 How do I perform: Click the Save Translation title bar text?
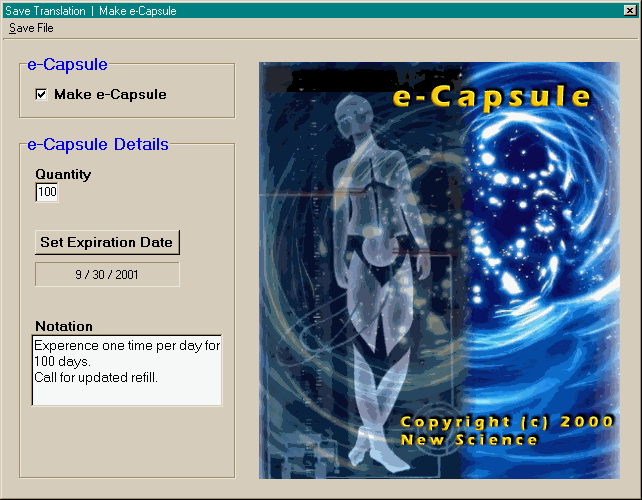click(45, 9)
